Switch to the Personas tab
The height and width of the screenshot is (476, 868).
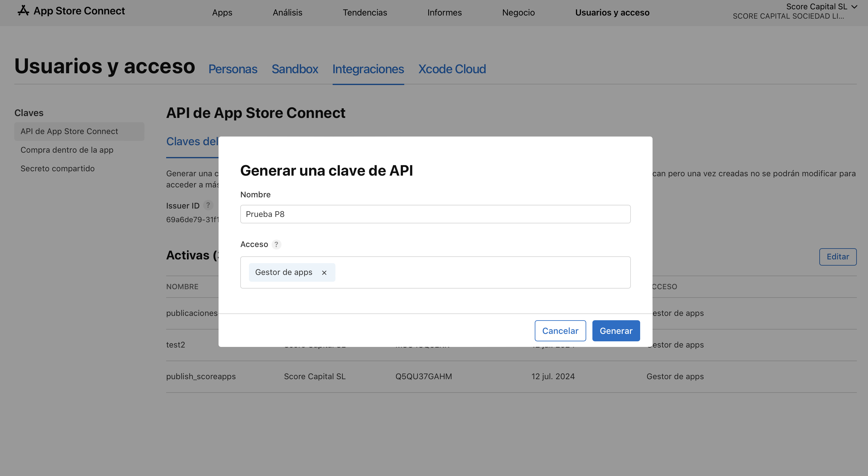pos(233,69)
